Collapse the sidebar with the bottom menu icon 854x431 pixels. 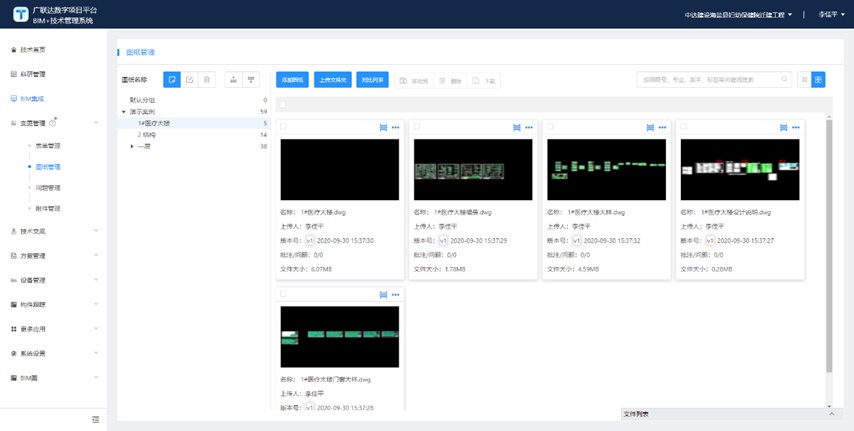pos(95,419)
